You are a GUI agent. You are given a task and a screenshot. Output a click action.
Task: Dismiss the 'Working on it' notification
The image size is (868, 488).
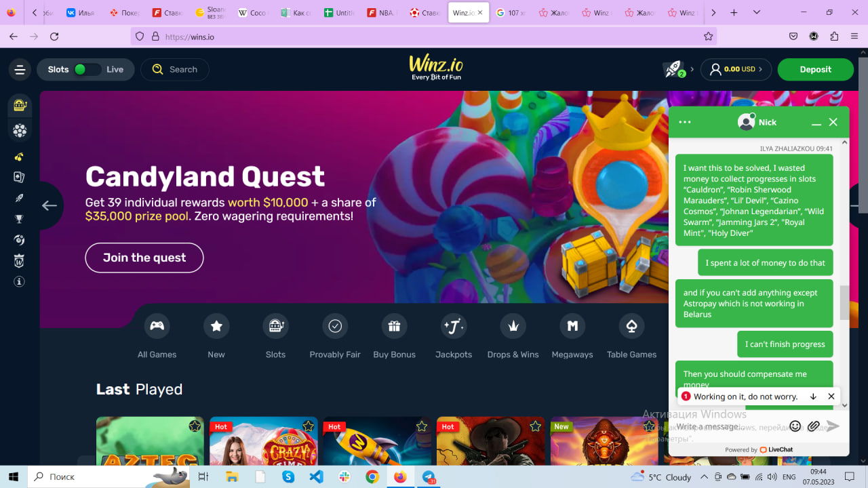pyautogui.click(x=831, y=396)
